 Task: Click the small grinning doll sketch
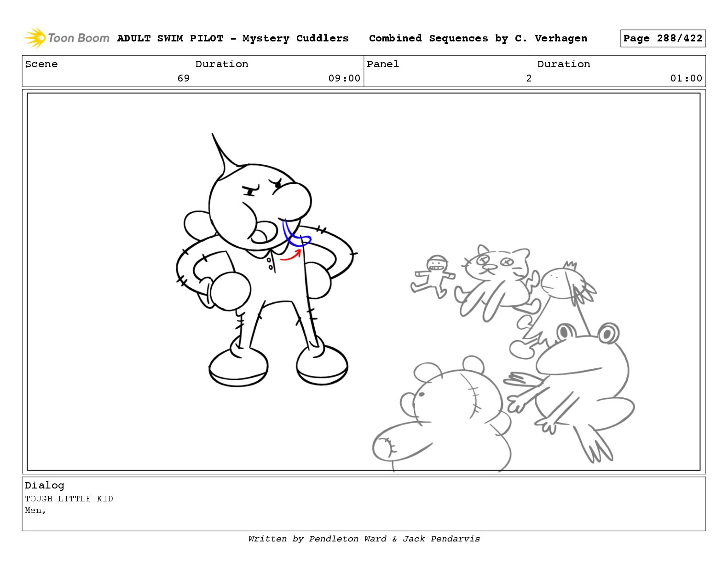(433, 276)
